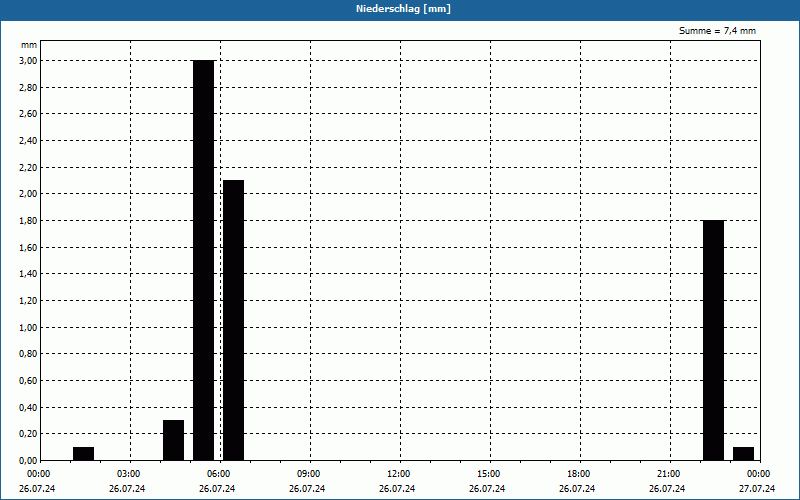
Task: Click the 1,00 y-axis value
Action: point(28,328)
